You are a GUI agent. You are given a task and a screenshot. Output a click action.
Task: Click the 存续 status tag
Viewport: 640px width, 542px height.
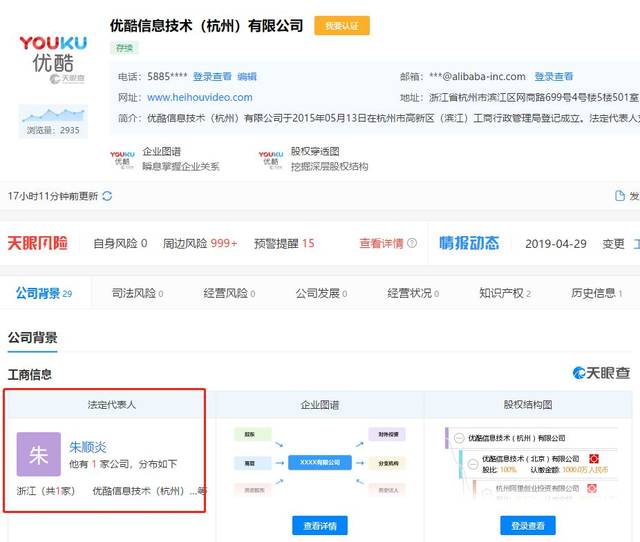coord(124,48)
